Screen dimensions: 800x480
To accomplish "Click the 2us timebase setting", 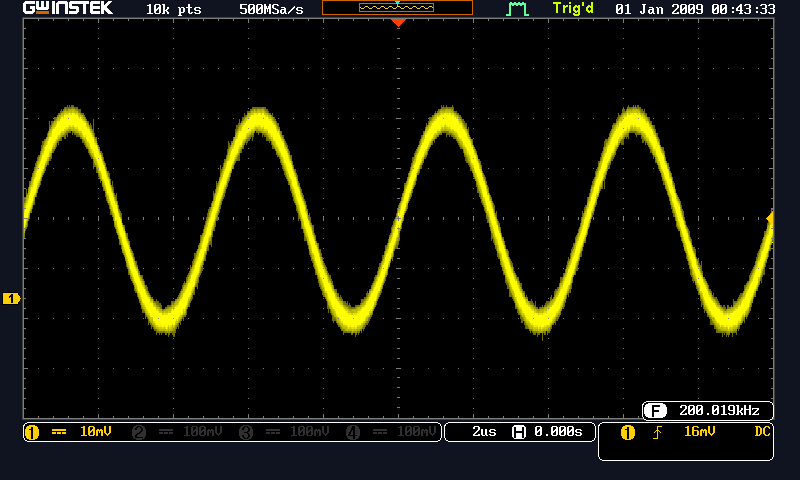I will coord(483,432).
